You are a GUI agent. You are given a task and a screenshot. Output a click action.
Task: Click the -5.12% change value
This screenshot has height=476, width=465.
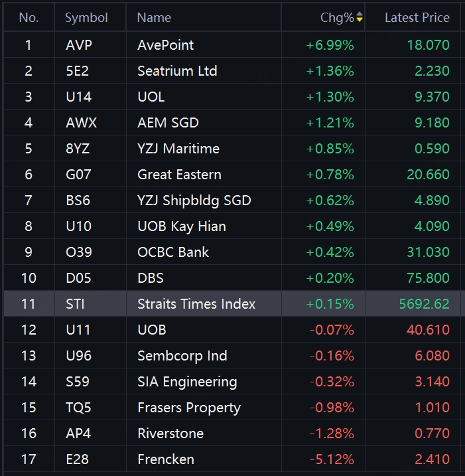[332, 459]
